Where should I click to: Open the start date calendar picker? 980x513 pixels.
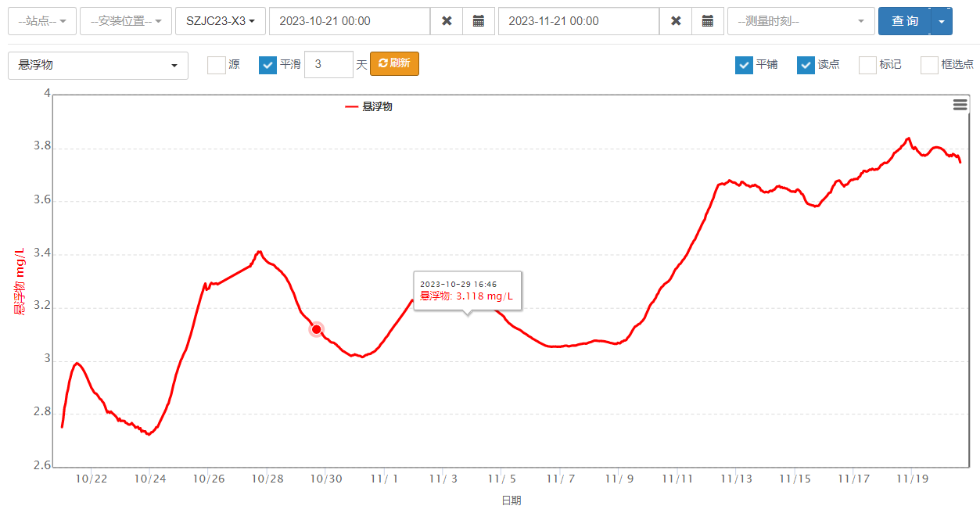tap(479, 21)
